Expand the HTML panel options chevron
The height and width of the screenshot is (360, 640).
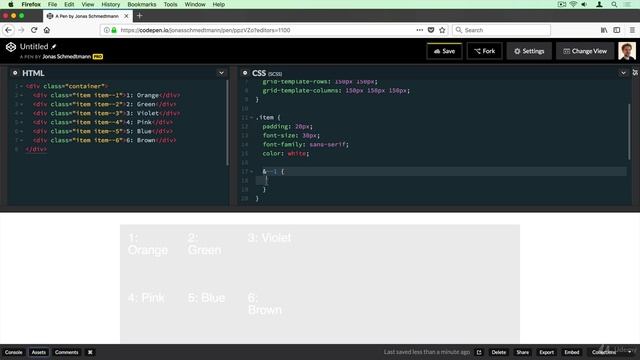click(x=221, y=73)
